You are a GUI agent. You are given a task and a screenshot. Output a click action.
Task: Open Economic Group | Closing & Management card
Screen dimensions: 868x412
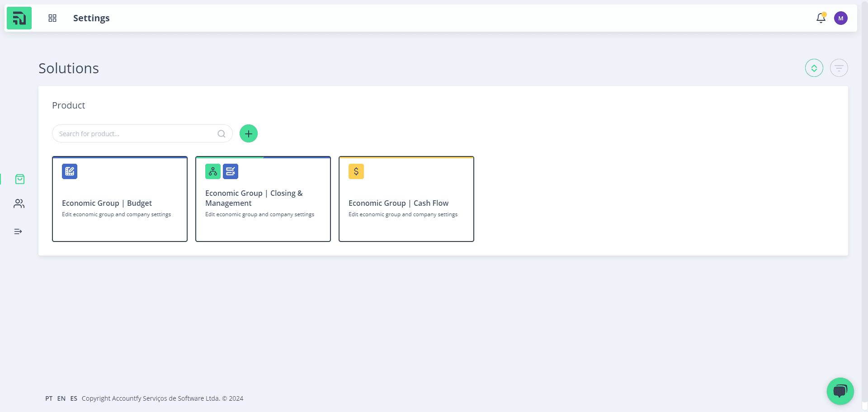pyautogui.click(x=263, y=199)
